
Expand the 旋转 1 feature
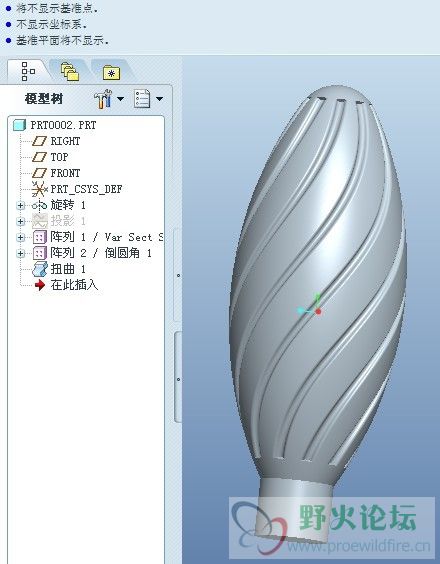point(21,205)
